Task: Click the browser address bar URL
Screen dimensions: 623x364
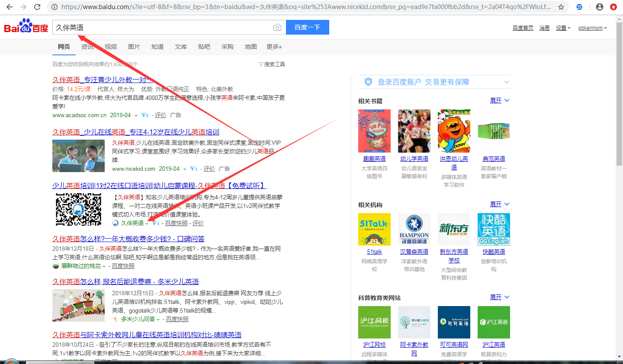Action: 306,7
